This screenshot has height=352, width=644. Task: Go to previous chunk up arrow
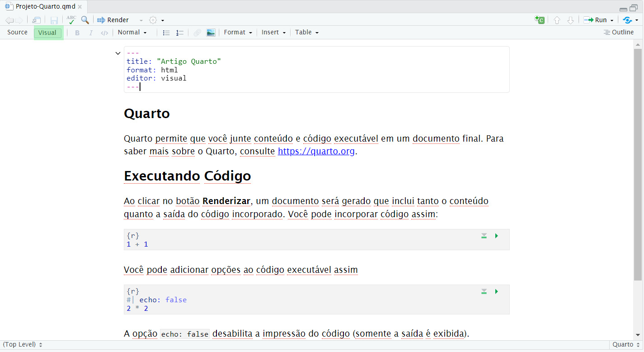click(557, 20)
